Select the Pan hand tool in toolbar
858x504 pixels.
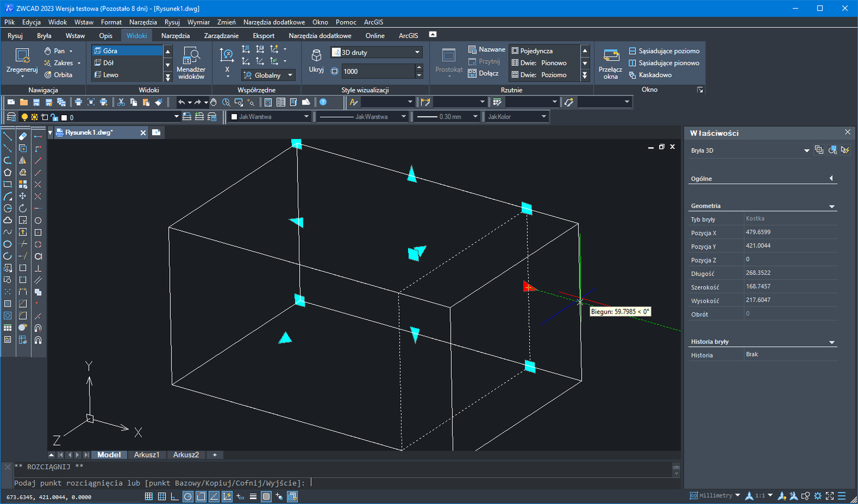(213, 102)
